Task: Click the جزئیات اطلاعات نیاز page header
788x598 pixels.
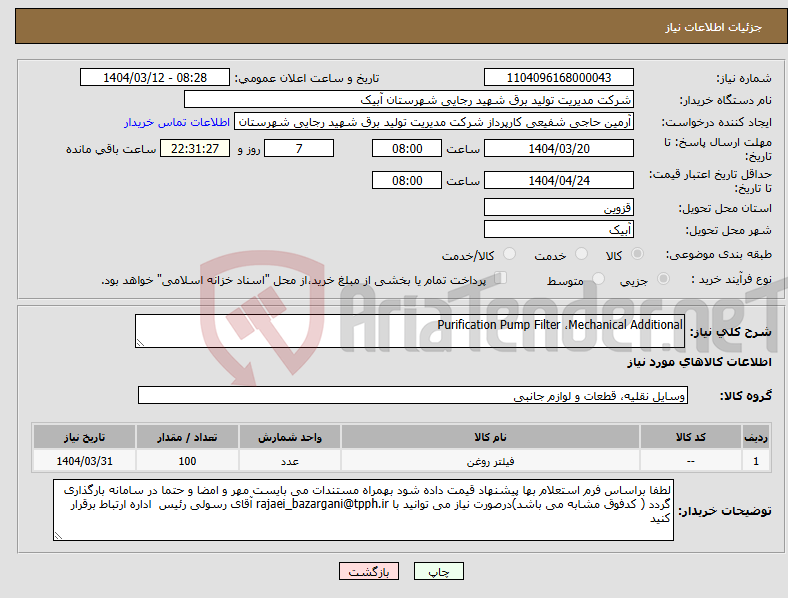Action: pyautogui.click(x=401, y=26)
